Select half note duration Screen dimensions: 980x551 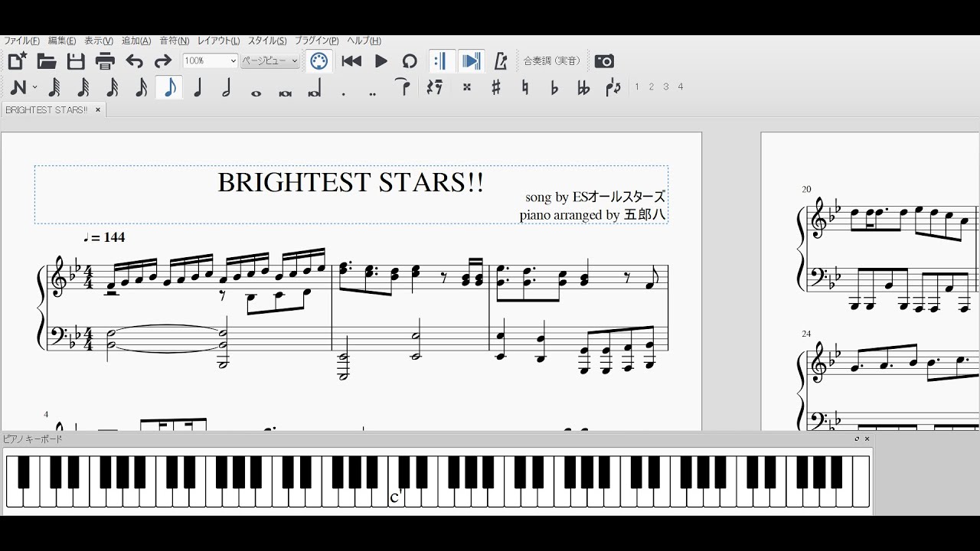click(227, 87)
